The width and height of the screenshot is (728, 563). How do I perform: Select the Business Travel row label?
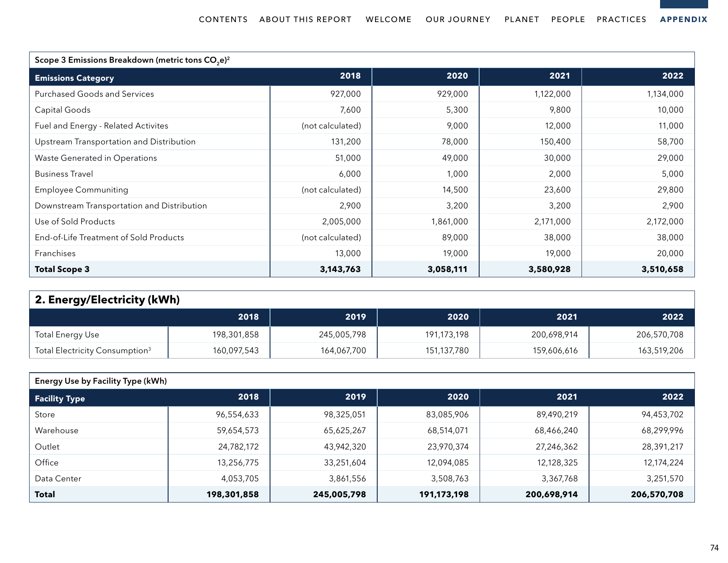pos(64,174)
